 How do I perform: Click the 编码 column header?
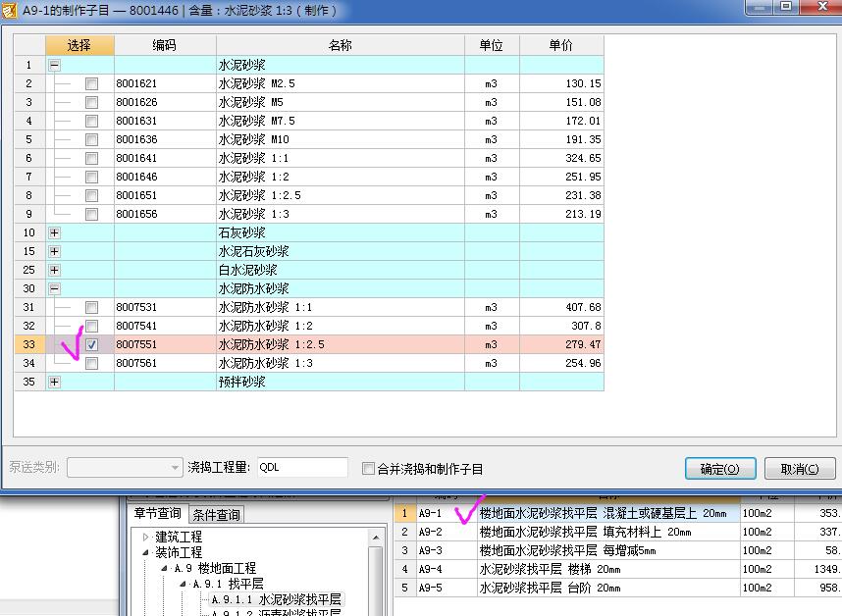(165, 45)
